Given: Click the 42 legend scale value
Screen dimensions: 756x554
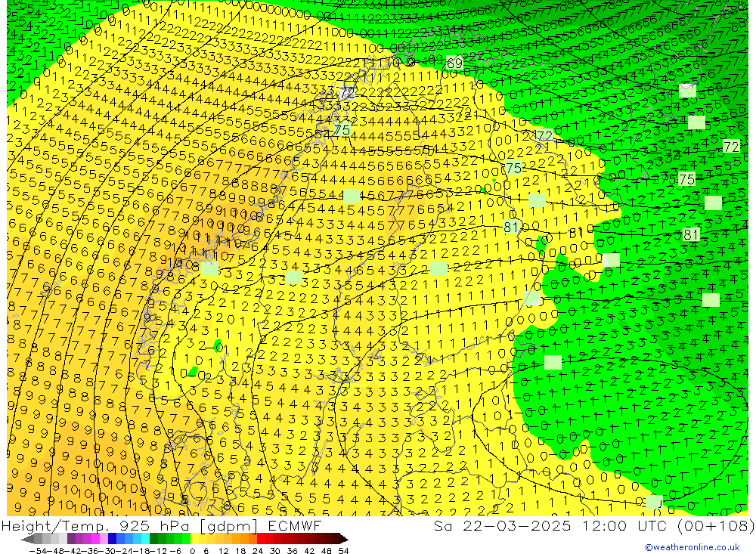Looking at the screenshot, I should click(309, 551).
